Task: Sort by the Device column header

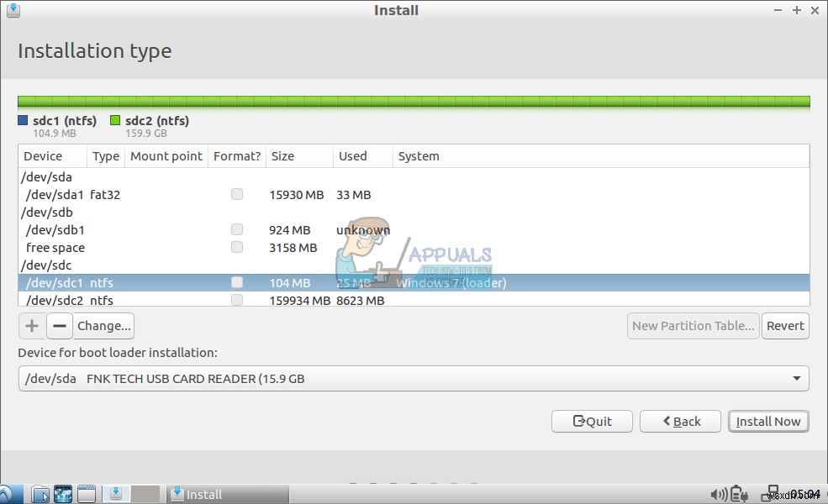Action: coord(53,156)
